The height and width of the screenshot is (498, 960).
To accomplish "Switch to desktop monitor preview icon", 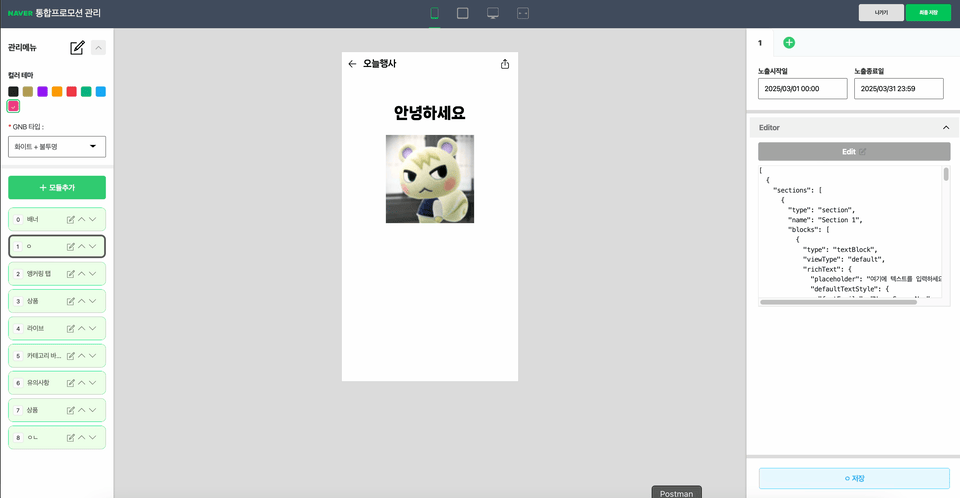I will tap(493, 13).
